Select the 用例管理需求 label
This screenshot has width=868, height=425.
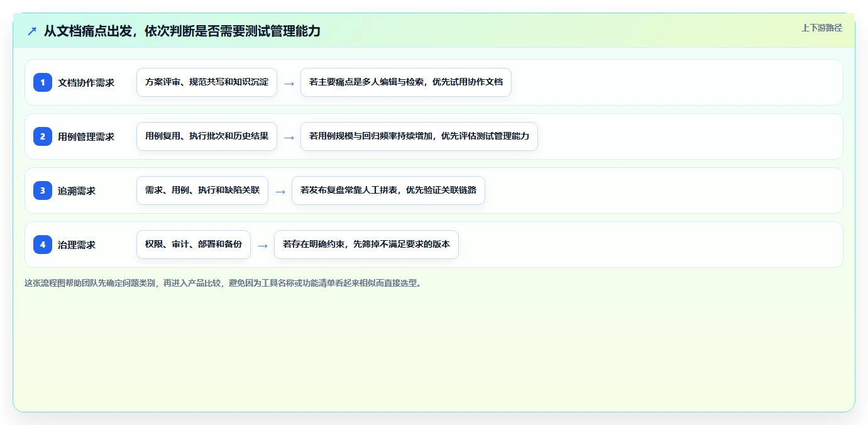pyautogui.click(x=86, y=136)
